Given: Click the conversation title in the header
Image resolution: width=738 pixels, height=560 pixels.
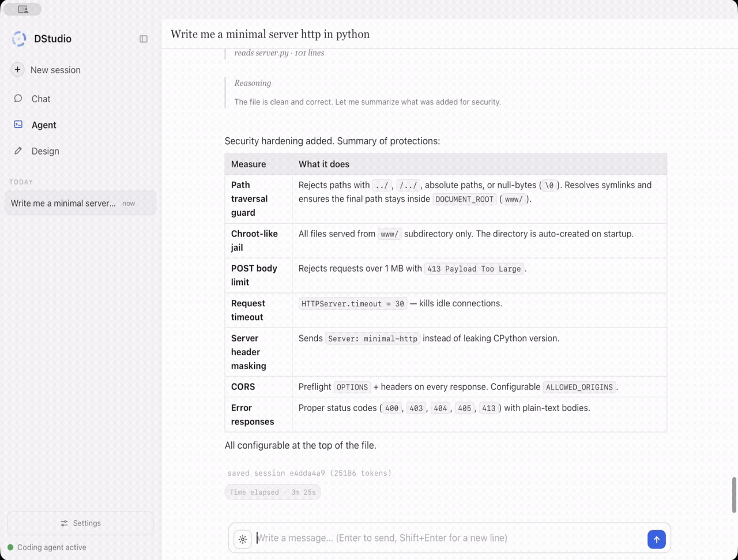Looking at the screenshot, I should [270, 34].
